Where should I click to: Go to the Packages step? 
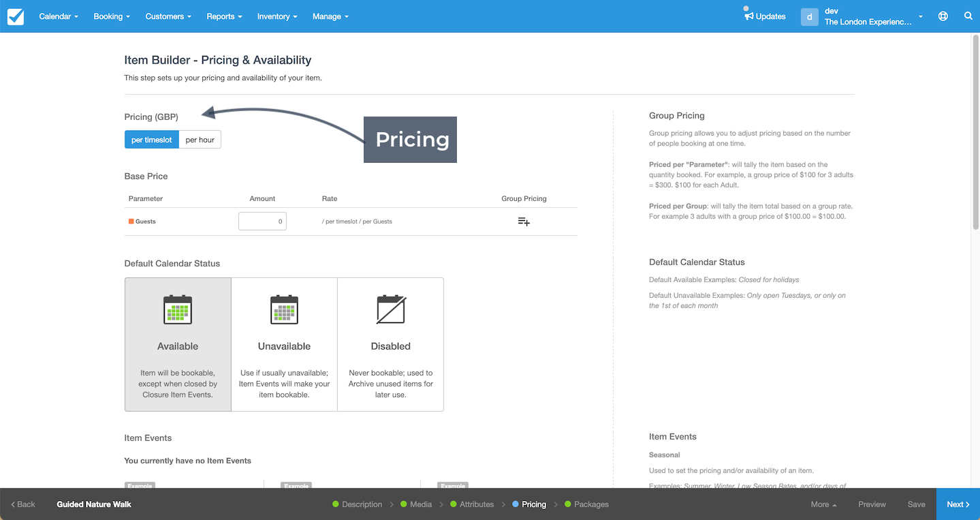tap(586, 504)
